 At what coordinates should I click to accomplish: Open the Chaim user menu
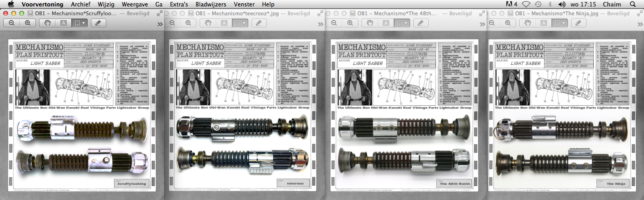point(612,4)
